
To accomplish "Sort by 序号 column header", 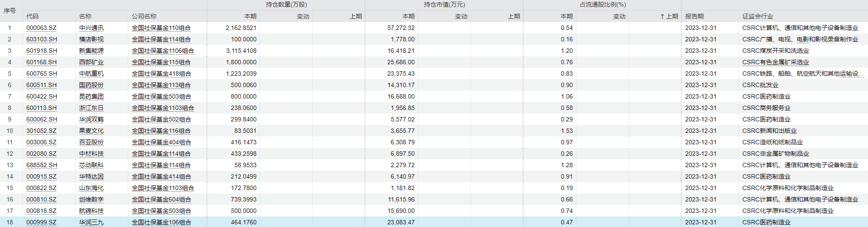I will click(10, 11).
